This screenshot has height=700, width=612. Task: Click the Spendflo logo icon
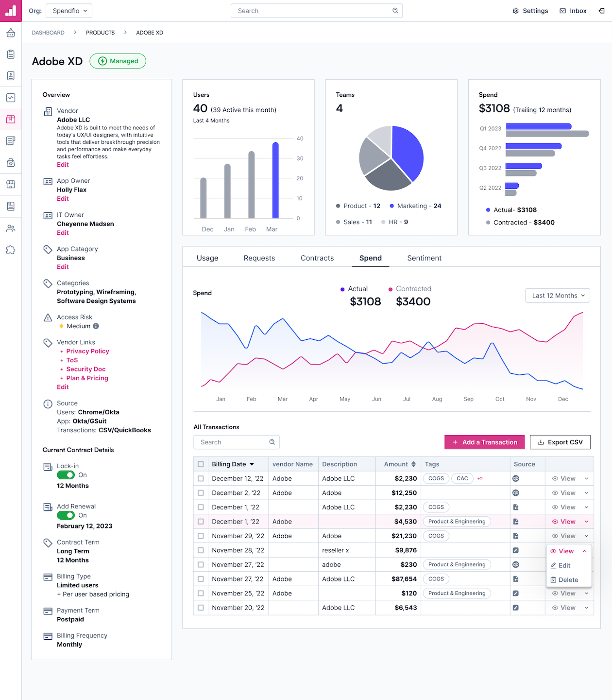pyautogui.click(x=11, y=11)
